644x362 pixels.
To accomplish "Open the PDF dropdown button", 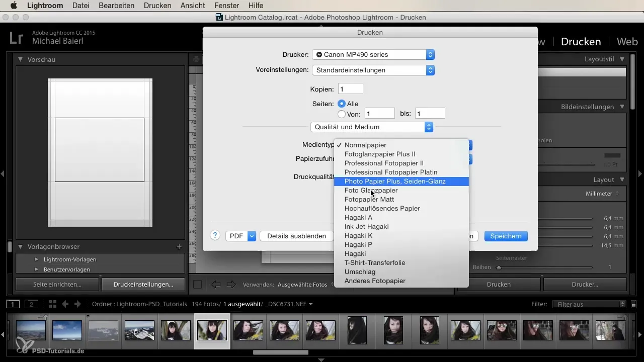I will 241,236.
